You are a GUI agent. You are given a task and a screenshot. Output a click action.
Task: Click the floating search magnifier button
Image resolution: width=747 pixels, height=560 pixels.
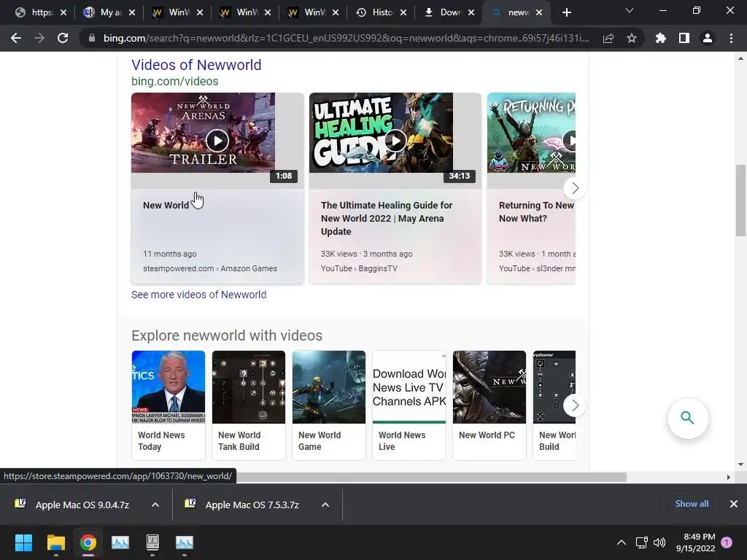(687, 418)
